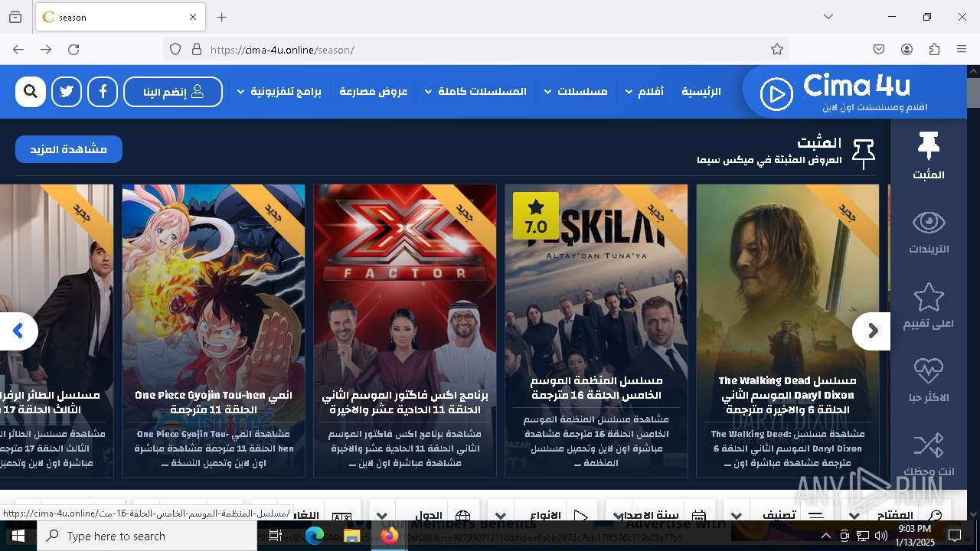This screenshot has width=980, height=551.
Task: Expand the المسلسلات كاملة menu
Action: [475, 92]
